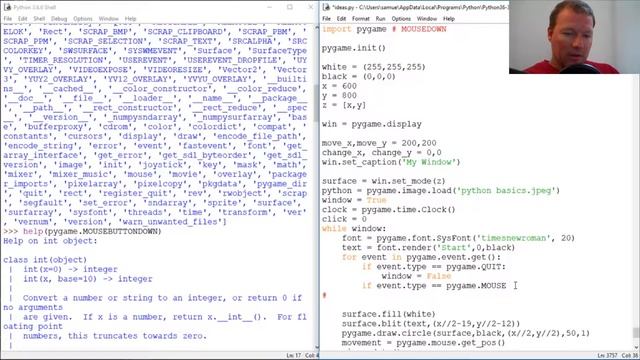Click 'while window:' line

point(353,229)
